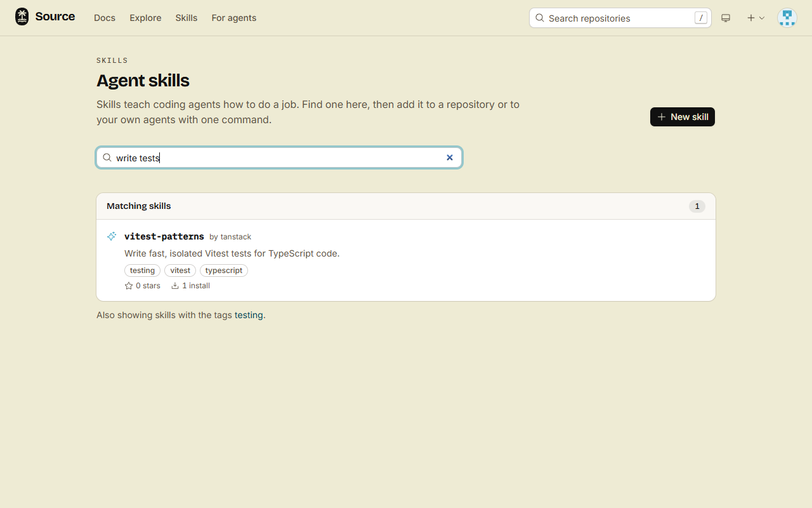Go to Explore in the top navigation
Screen dimensions: 812x508
pyautogui.click(x=145, y=18)
